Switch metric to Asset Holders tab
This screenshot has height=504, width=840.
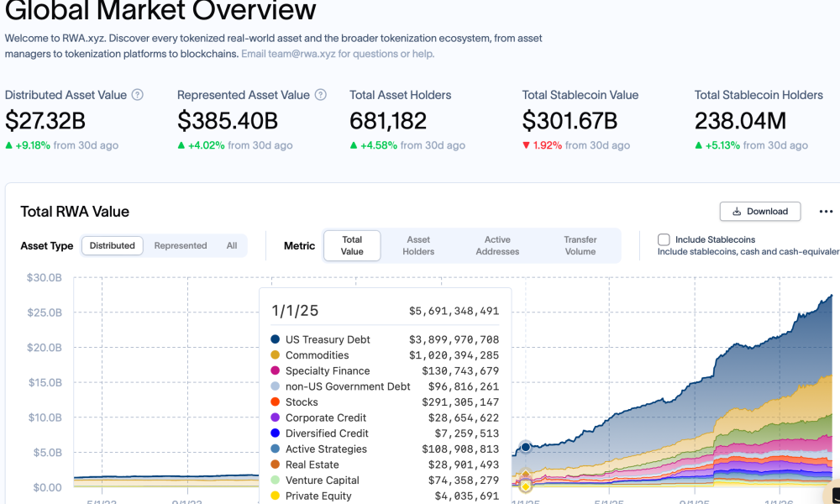(418, 245)
